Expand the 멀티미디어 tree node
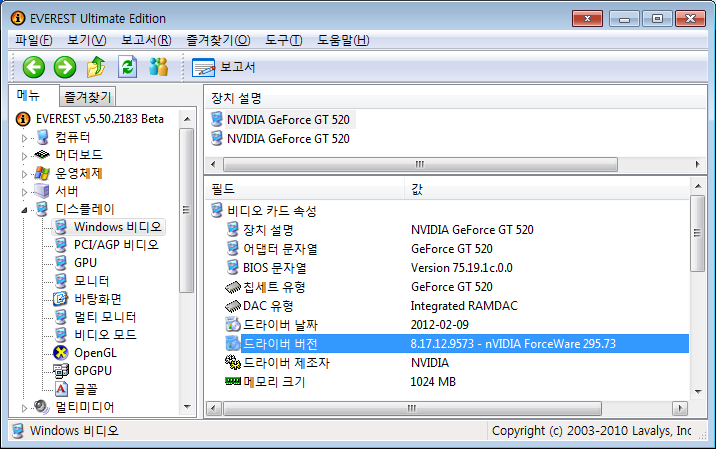 click(25, 407)
